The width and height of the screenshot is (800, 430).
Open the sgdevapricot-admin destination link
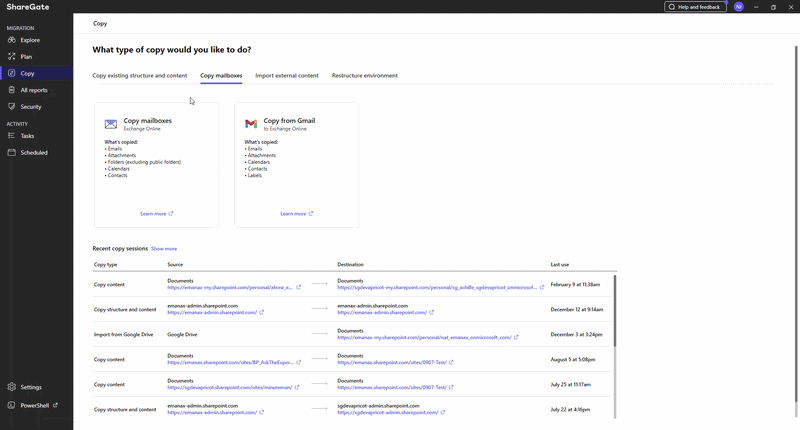pos(388,413)
